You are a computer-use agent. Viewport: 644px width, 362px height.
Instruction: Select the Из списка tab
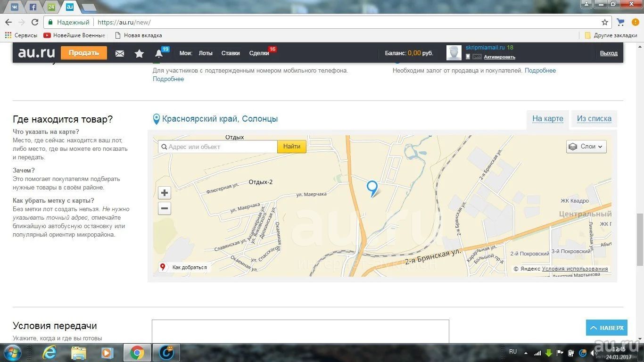pos(594,119)
